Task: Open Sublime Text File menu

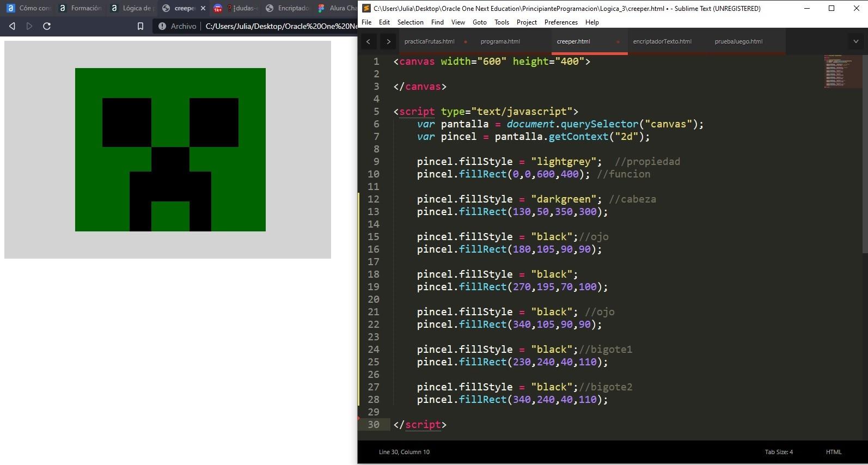Action: coord(366,22)
